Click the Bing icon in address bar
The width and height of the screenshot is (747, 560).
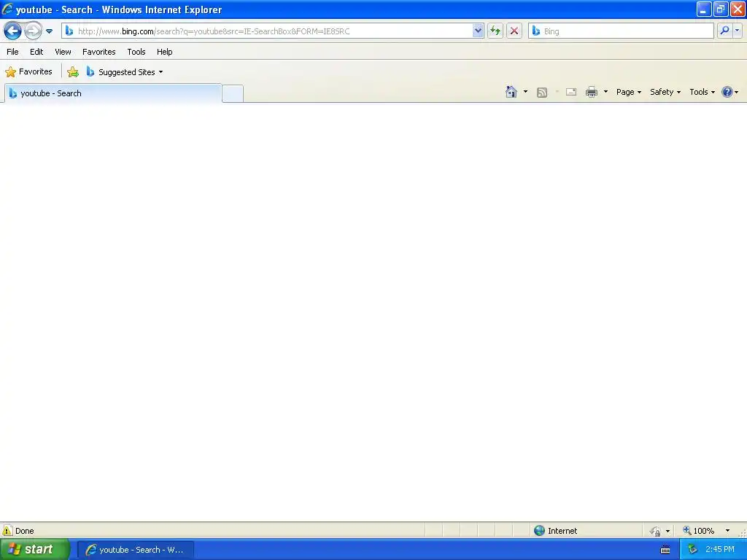[69, 31]
